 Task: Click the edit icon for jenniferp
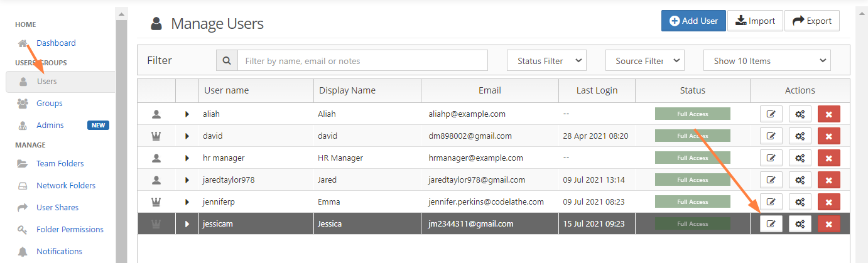(771, 202)
